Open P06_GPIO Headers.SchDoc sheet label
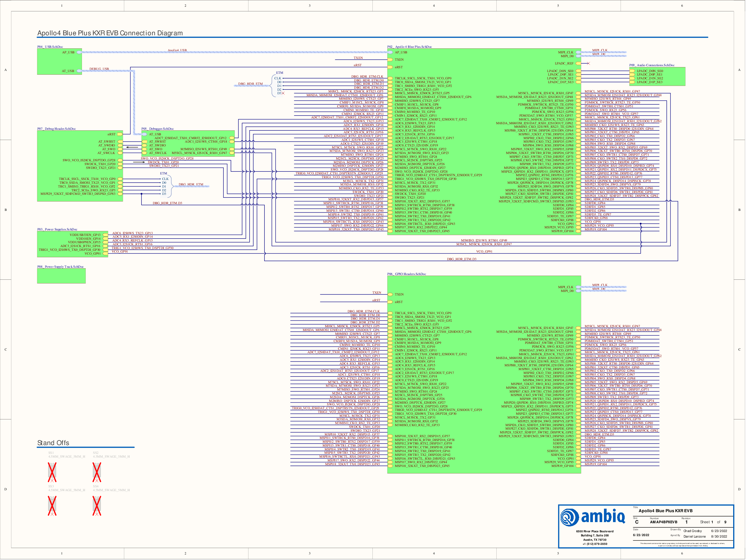This screenshot has height=560, width=746. 406,274
